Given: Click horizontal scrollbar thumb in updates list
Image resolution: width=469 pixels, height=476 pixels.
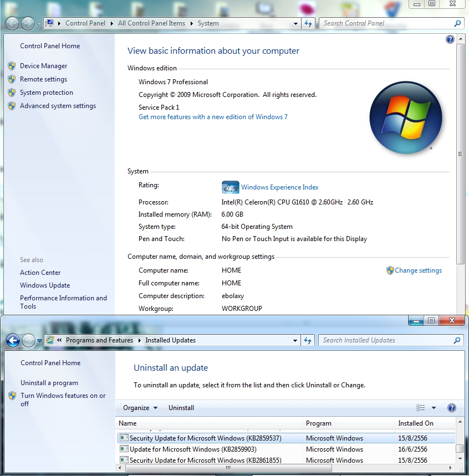Looking at the screenshot, I should 228,468.
